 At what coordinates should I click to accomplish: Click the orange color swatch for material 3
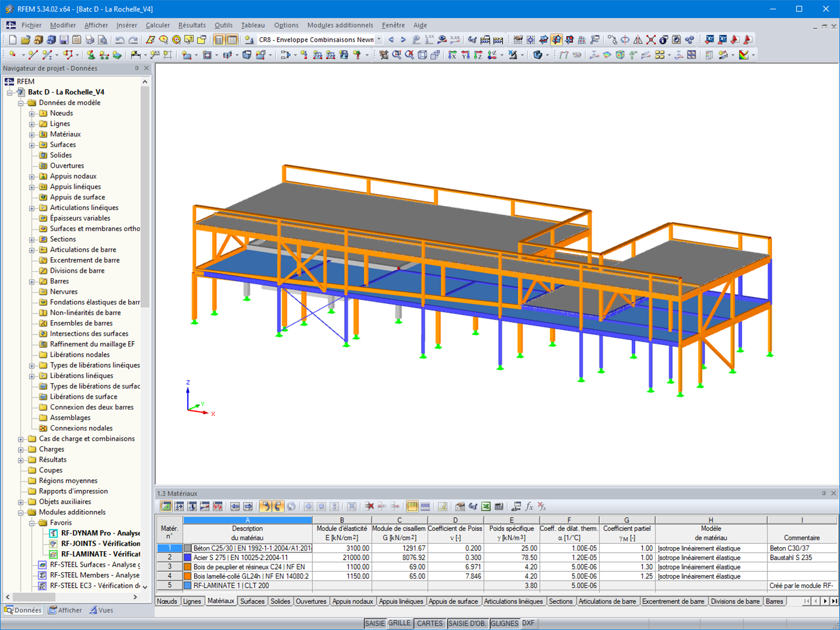(187, 567)
